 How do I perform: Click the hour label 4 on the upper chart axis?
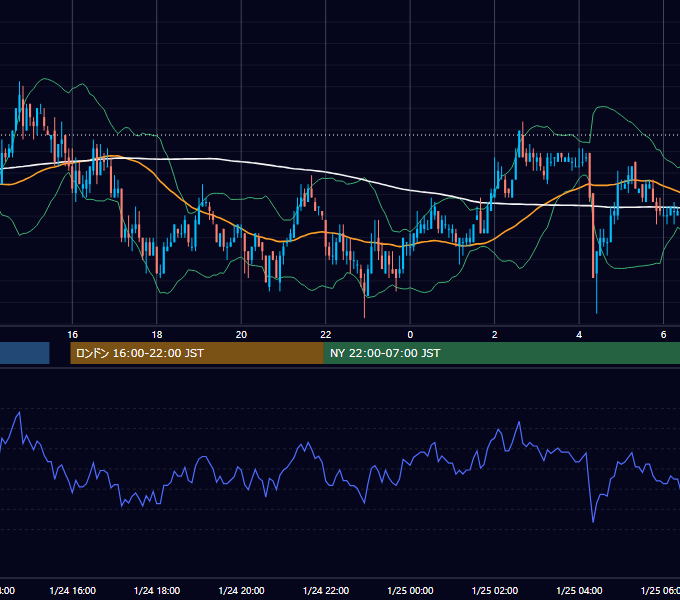579,334
